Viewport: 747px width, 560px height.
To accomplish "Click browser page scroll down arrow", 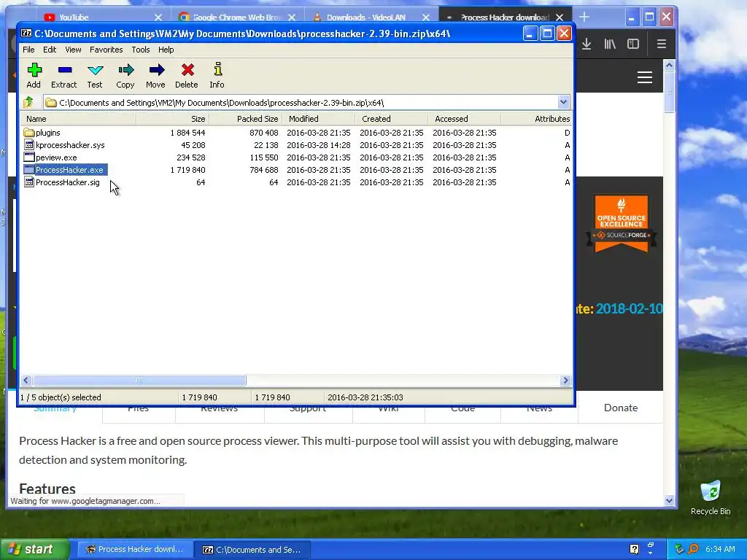I will (669, 500).
